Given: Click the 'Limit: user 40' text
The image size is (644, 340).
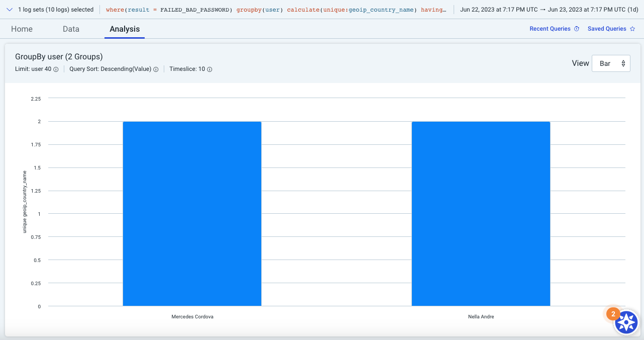Looking at the screenshot, I should [x=33, y=69].
